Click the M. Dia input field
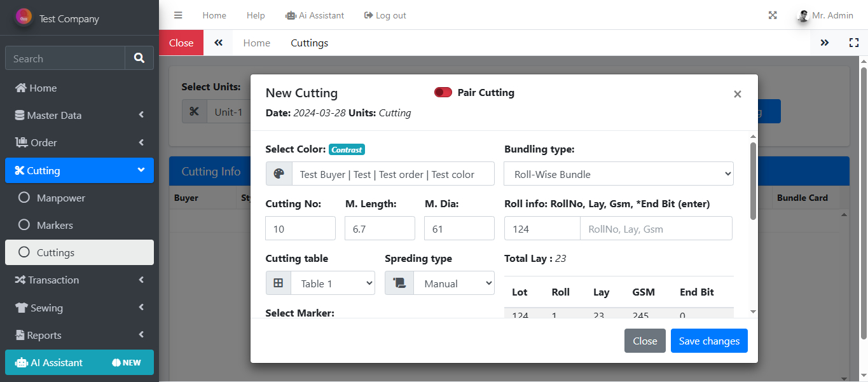This screenshot has height=382, width=868. (x=459, y=228)
